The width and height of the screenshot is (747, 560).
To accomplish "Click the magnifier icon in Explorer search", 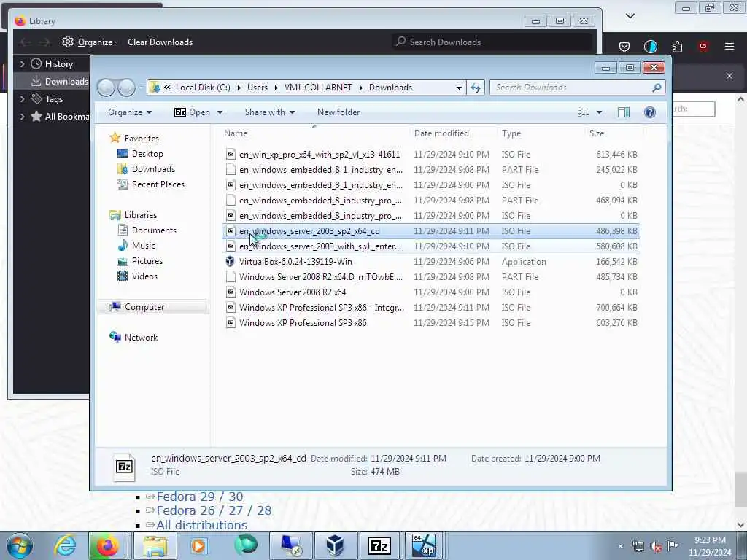I will point(657,87).
